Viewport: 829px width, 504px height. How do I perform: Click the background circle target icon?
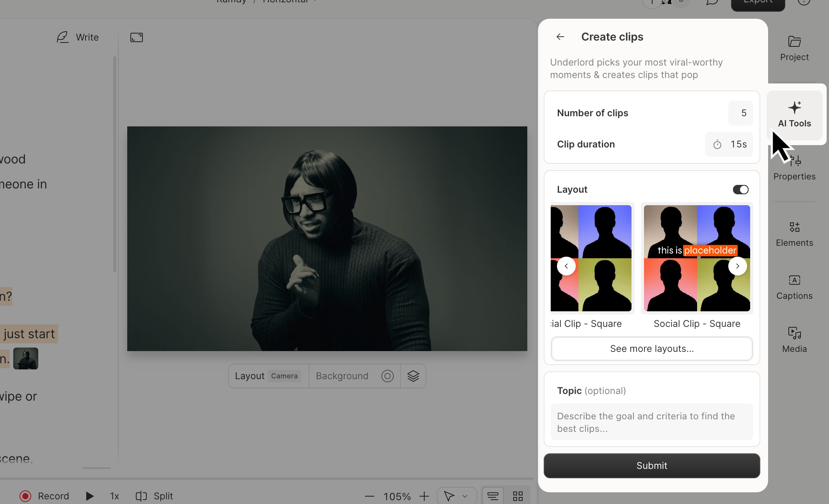[387, 376]
